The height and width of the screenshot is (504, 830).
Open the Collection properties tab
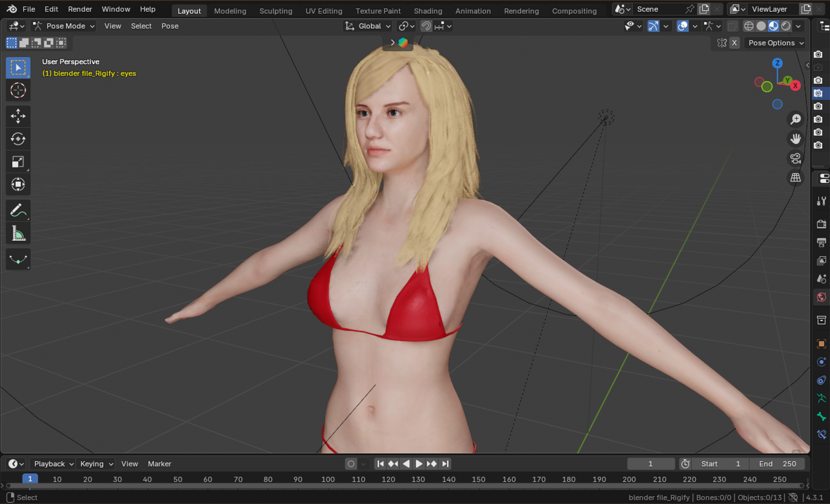(822, 320)
